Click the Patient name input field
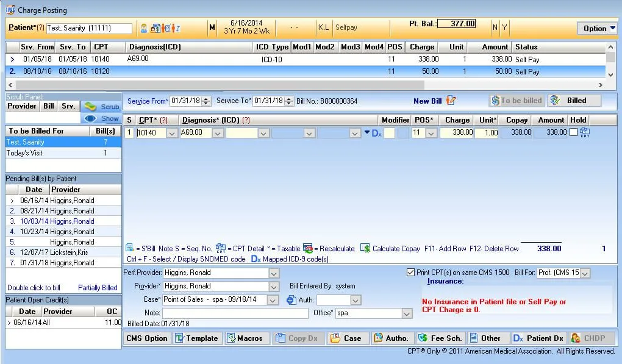This screenshot has height=364, width=622. (x=89, y=28)
